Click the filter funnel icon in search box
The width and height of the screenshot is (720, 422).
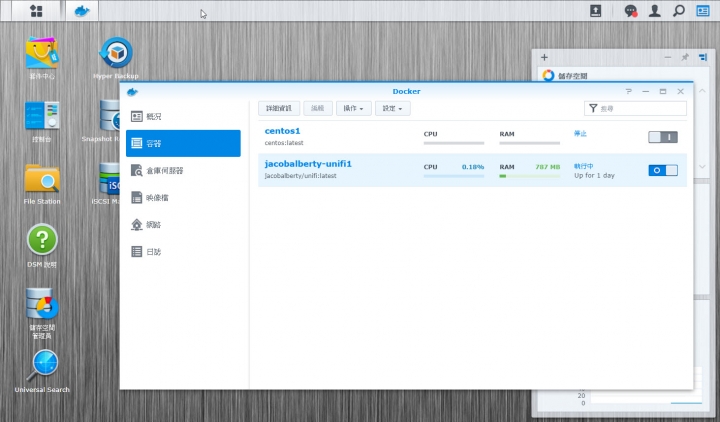[x=593, y=108]
